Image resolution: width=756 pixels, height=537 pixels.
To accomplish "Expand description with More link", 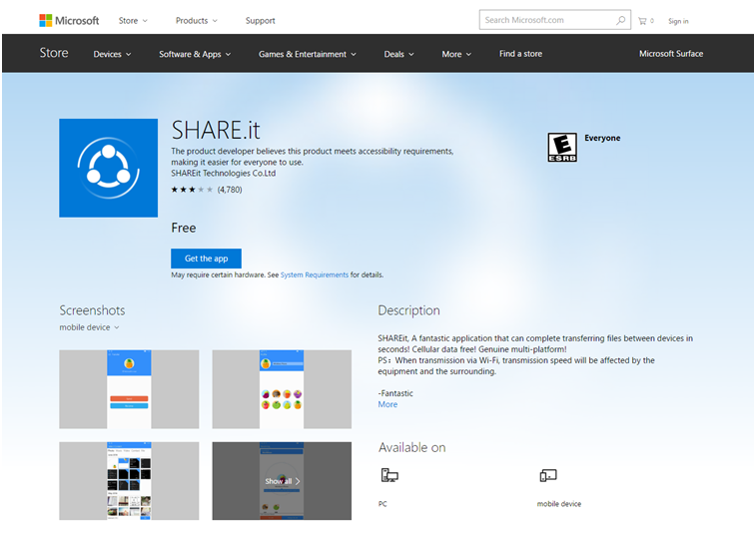I will (x=387, y=404).
